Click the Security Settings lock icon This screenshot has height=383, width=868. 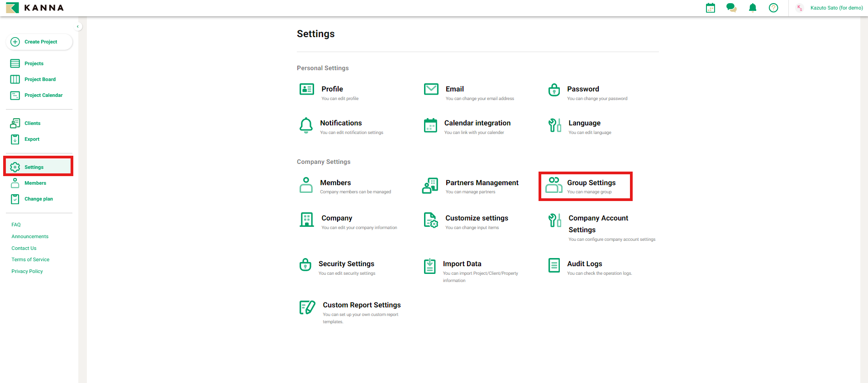click(305, 265)
